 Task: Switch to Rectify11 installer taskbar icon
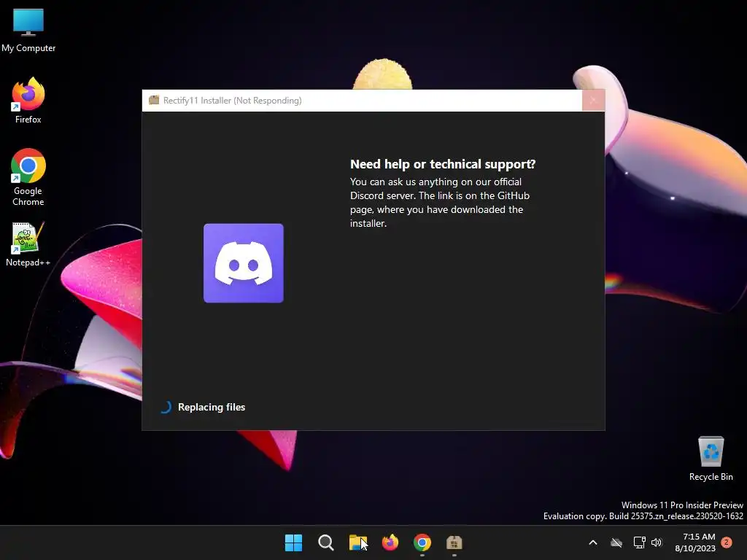click(x=454, y=542)
